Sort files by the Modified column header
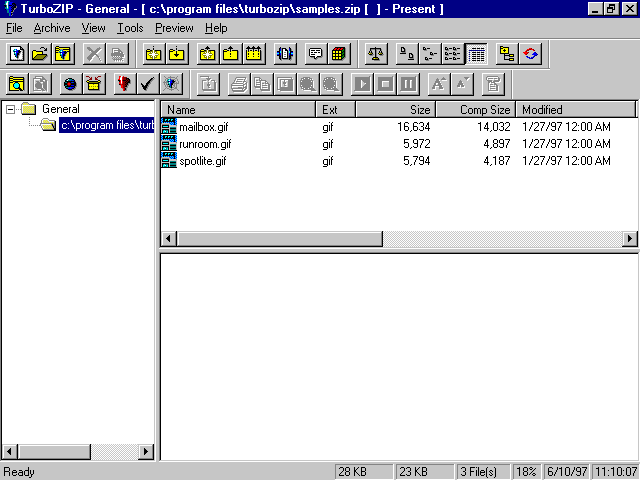Image resolution: width=640 pixels, height=480 pixels. click(x=575, y=109)
